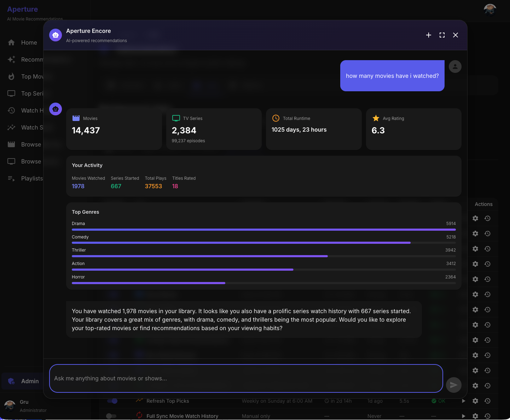Open settings gear for Full Sync Movie Watch History

click(475, 416)
